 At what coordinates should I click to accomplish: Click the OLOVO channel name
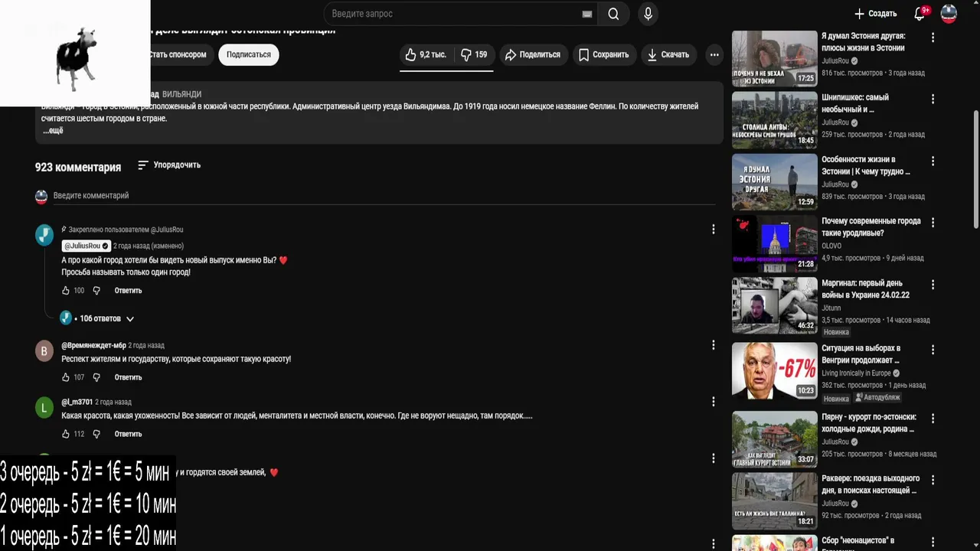[831, 246]
